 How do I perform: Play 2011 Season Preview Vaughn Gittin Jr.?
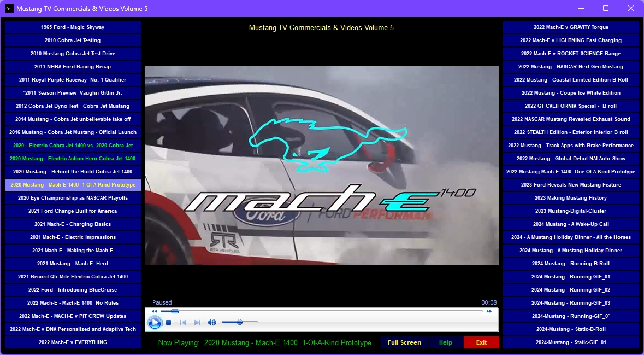pyautogui.click(x=73, y=93)
